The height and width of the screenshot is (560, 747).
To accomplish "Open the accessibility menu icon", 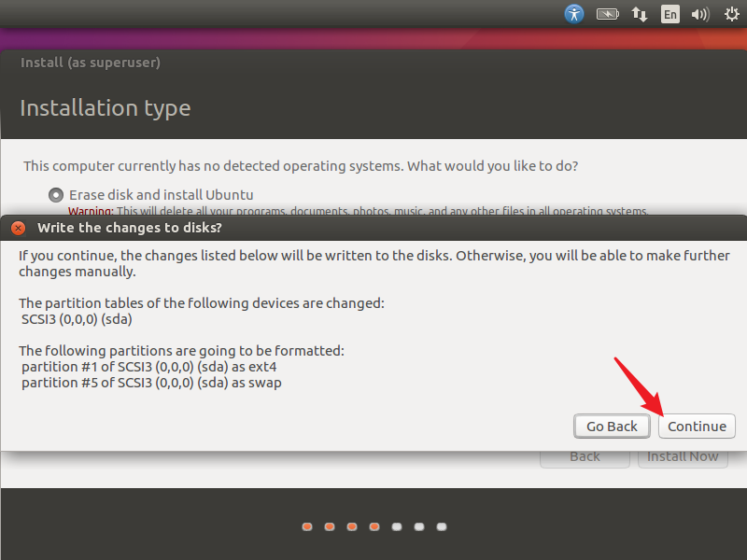I will tap(574, 14).
